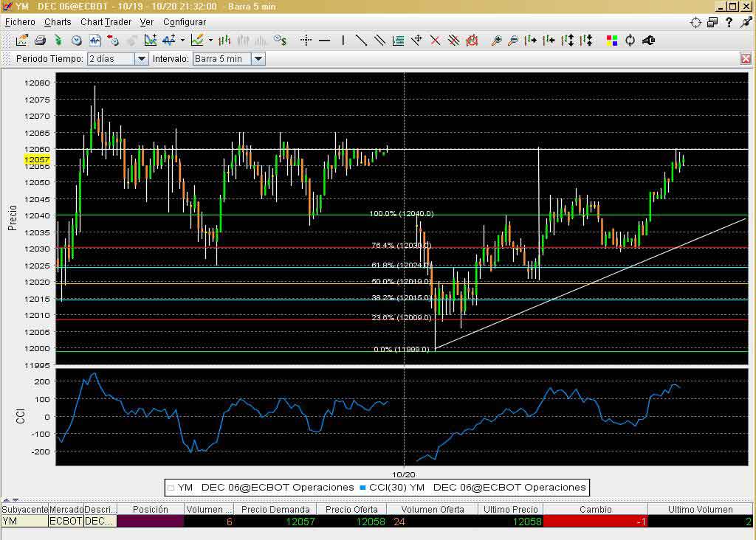Viewport: 756px width, 540px height.
Task: Click the red alarm clock icon
Action: (472, 41)
